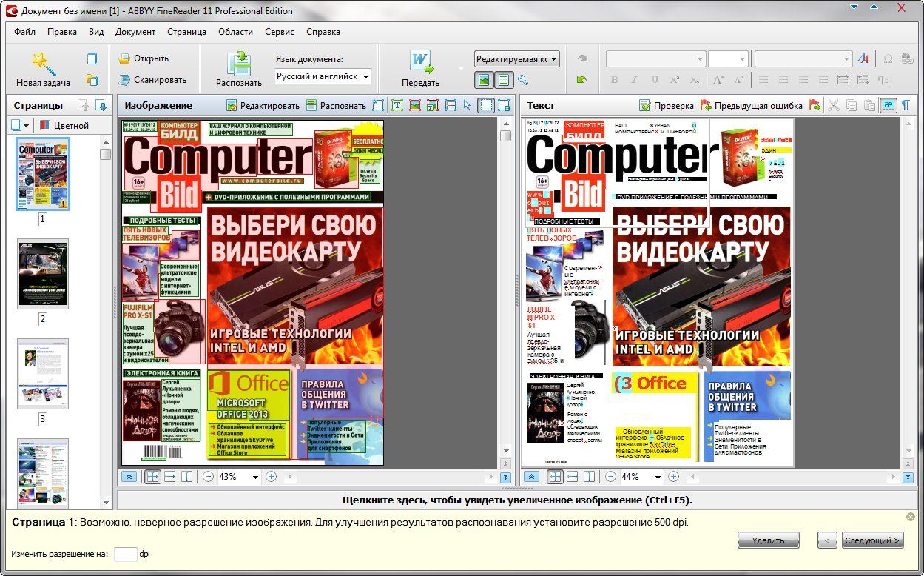Screen dimensions: 924x576
Task: Toggle non-printing characters pilcrow button
Action: (x=905, y=106)
